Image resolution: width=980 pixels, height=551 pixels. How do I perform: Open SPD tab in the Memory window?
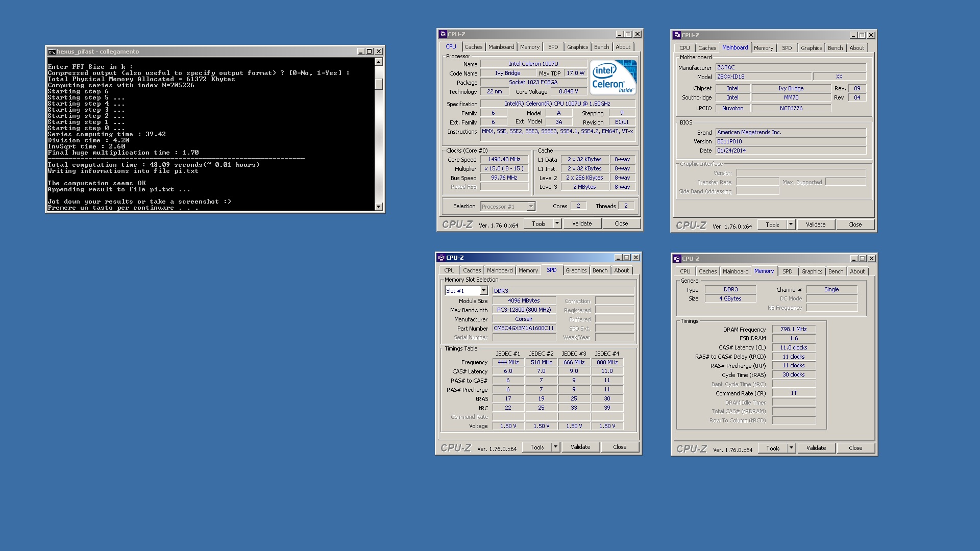787,271
